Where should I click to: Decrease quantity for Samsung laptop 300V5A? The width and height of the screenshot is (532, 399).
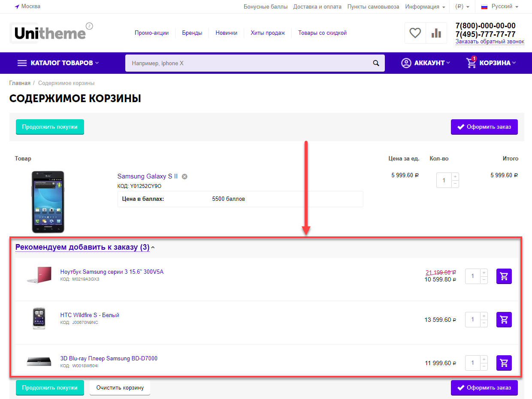[x=484, y=280]
